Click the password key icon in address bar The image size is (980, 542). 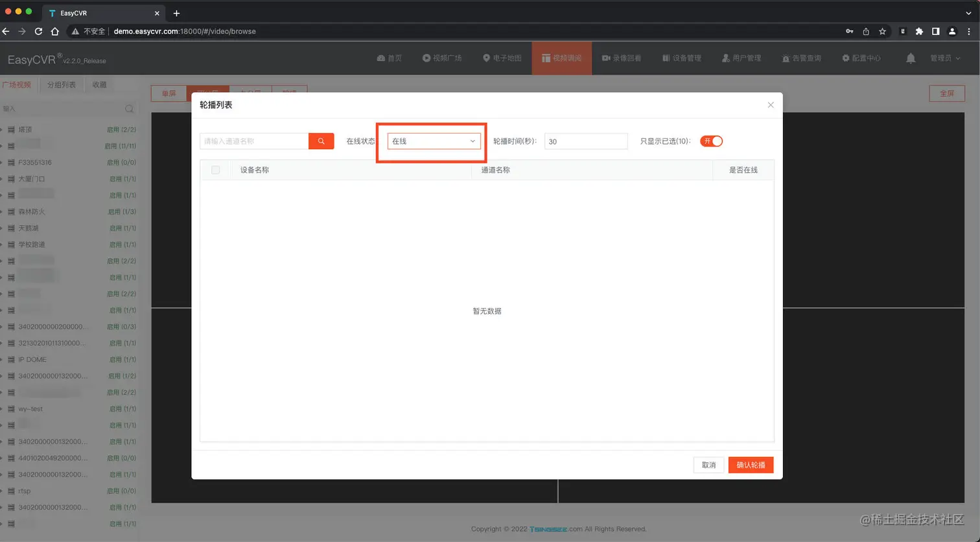click(x=850, y=31)
